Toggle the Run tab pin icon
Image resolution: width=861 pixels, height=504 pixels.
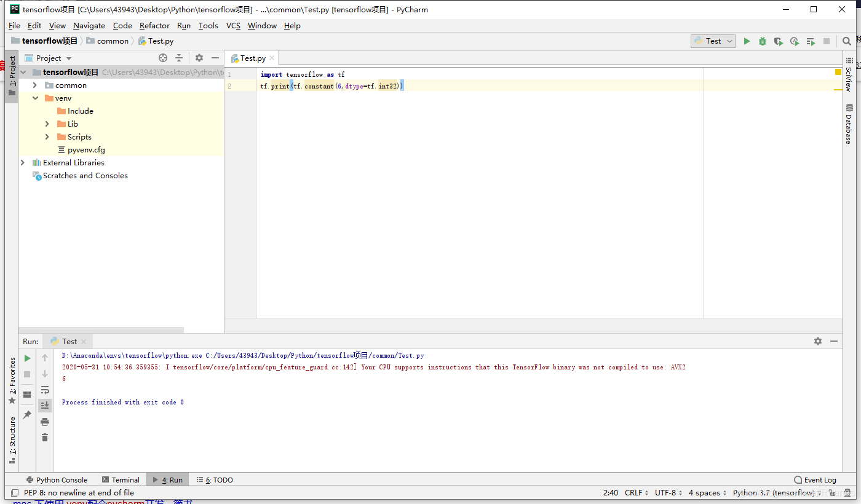coord(27,415)
